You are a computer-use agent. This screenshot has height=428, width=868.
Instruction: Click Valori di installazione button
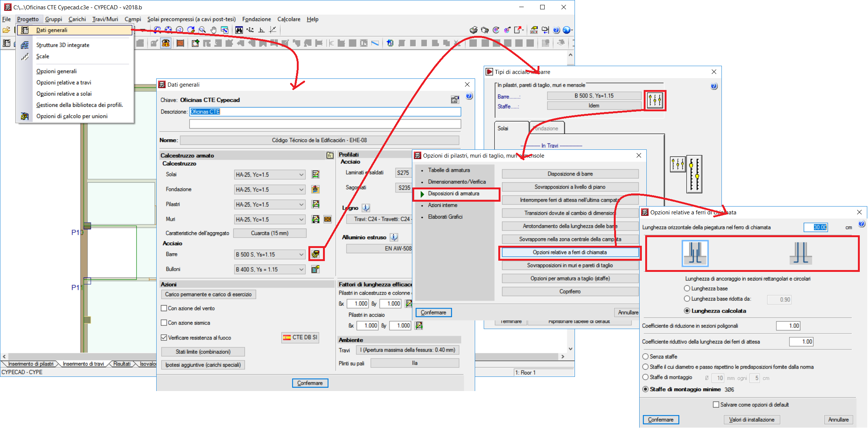point(751,420)
